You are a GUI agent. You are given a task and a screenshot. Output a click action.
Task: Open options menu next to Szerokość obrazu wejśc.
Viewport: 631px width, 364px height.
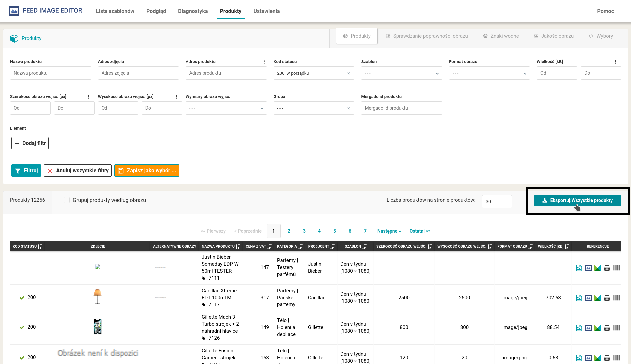click(89, 97)
